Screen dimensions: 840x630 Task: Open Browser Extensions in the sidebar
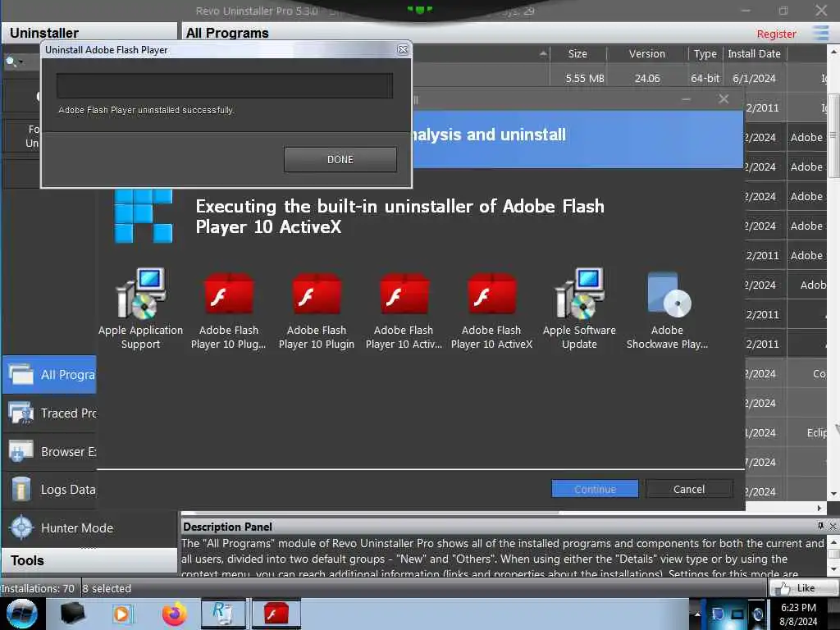coord(50,452)
